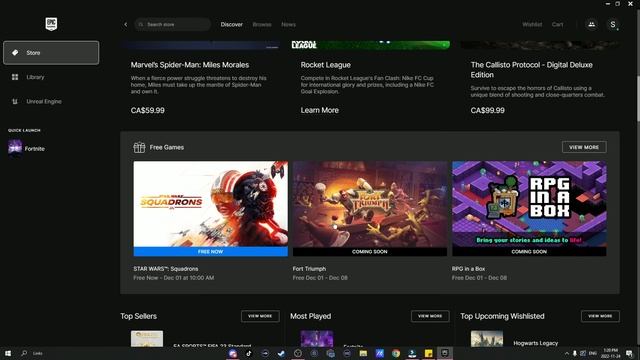Open the Fort Triumph thumbnail

coord(370,204)
